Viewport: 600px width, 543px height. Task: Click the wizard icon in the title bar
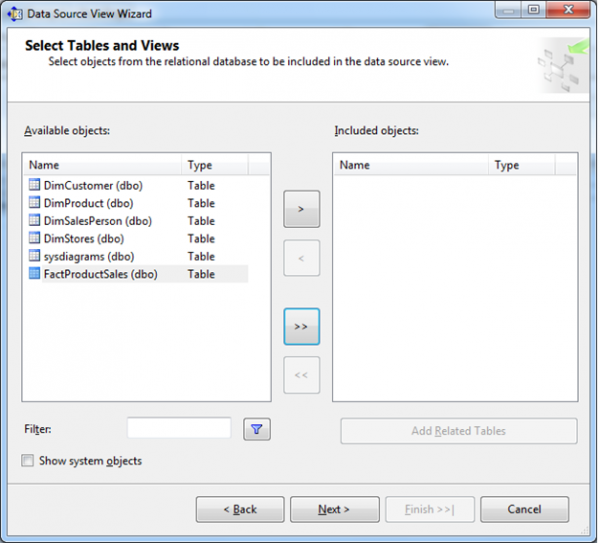[x=15, y=13]
